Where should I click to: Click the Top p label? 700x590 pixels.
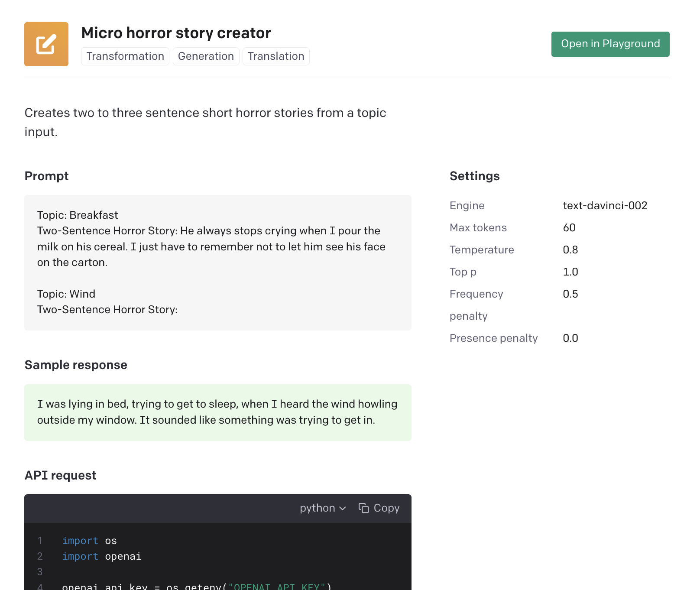point(463,272)
